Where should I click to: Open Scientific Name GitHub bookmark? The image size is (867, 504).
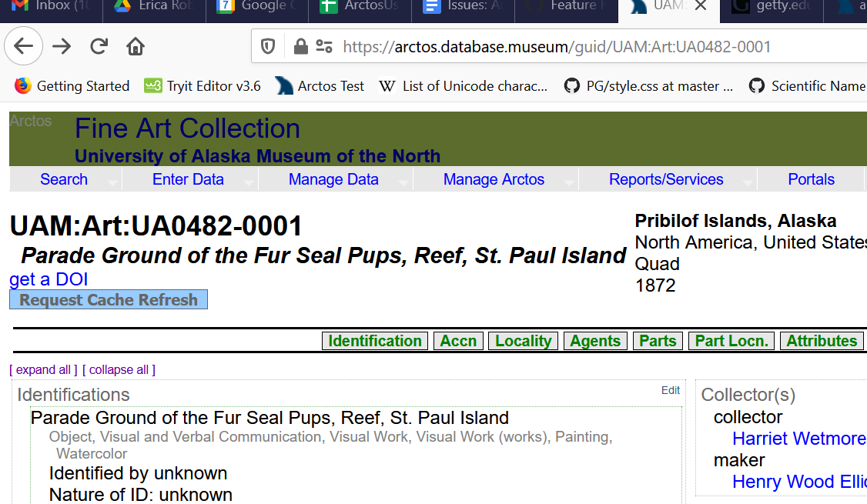pos(807,86)
